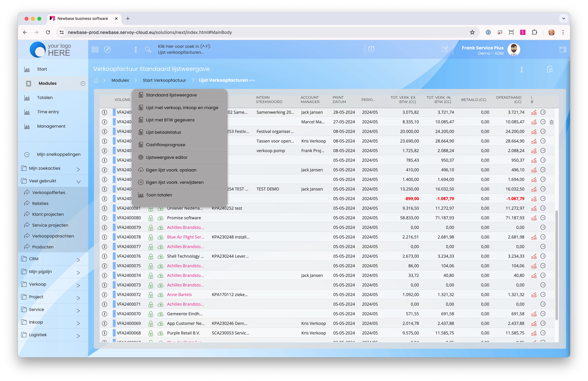The height and width of the screenshot is (381, 588).
Task: Click the edit pencil icon near user name
Action: [445, 49]
